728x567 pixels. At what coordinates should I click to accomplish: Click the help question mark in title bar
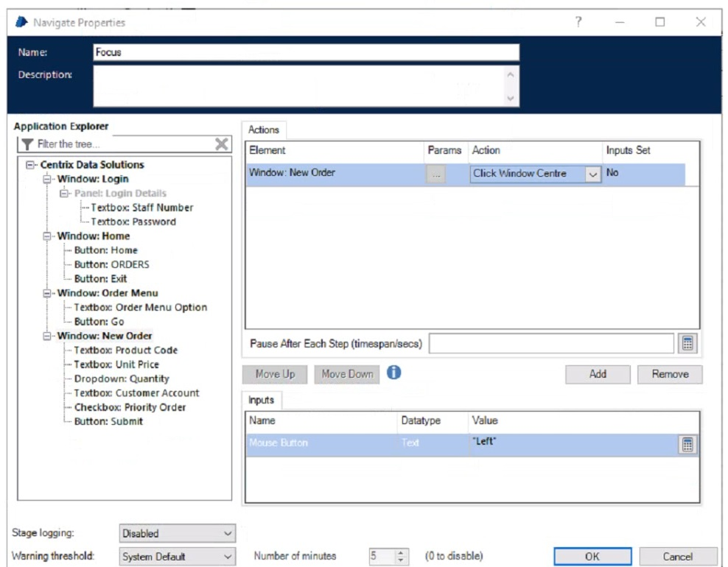(578, 22)
